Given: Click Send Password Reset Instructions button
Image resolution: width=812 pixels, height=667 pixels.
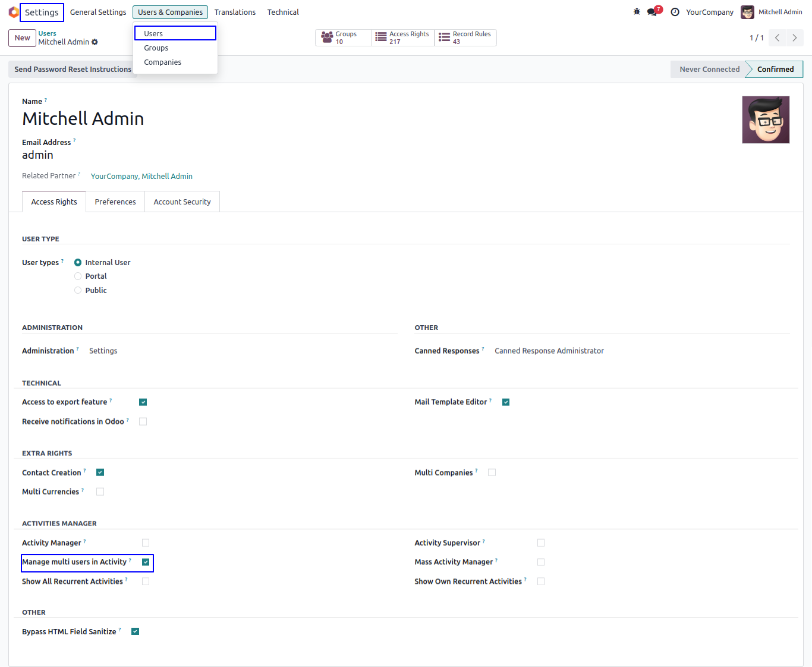Looking at the screenshot, I should (73, 70).
